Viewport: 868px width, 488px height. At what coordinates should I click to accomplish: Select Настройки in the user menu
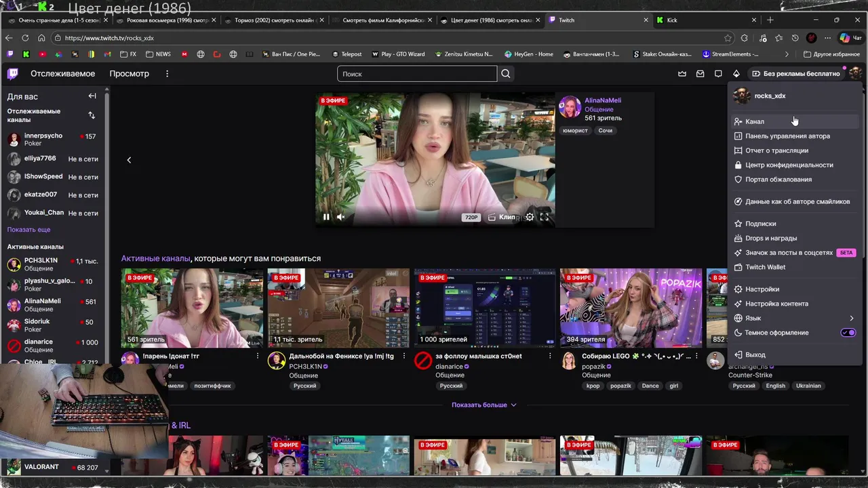click(794, 289)
